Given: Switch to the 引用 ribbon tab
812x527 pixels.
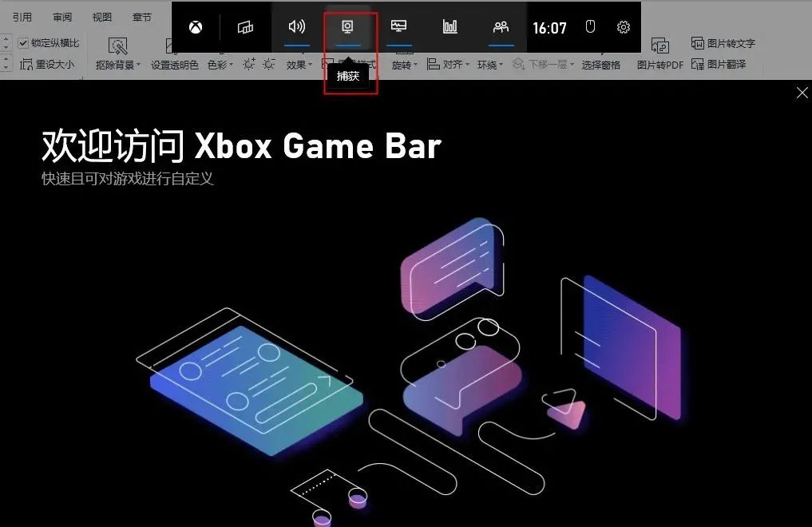Looking at the screenshot, I should coord(22,17).
